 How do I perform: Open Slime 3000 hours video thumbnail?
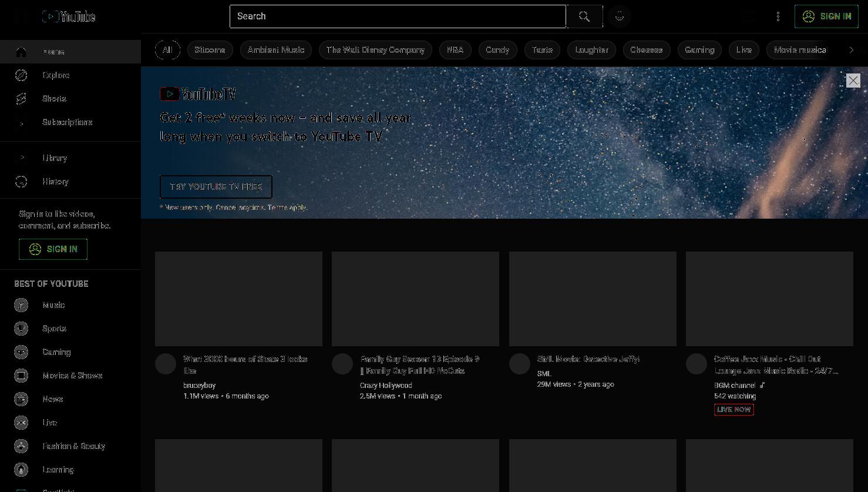click(238, 299)
